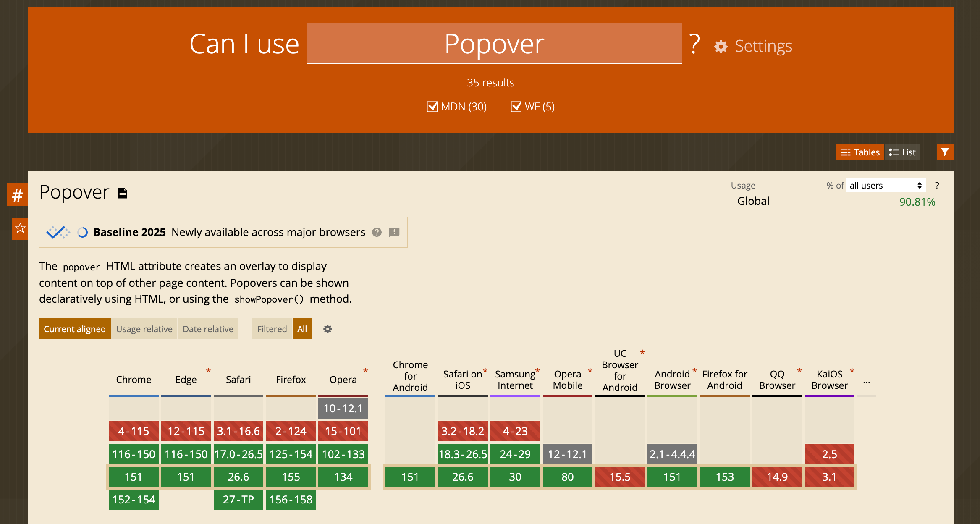Click KaiOS Browser 3.1 cell
Screen dimensions: 980x524
coord(830,477)
